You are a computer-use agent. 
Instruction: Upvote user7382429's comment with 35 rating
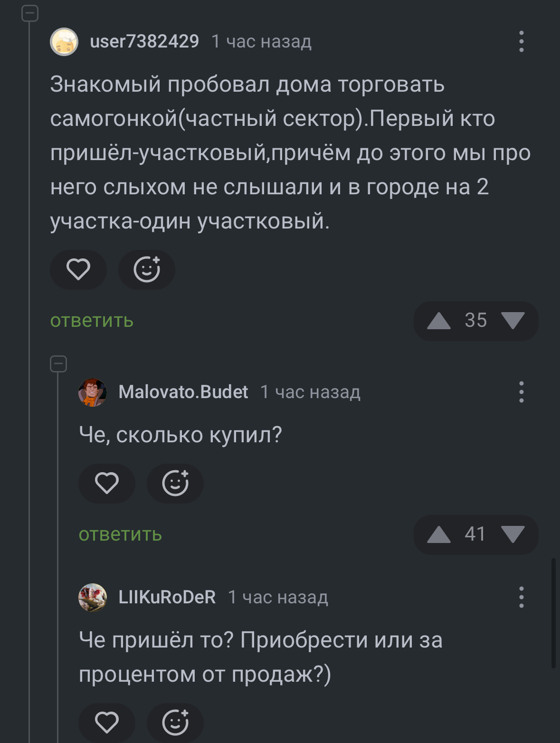click(438, 321)
